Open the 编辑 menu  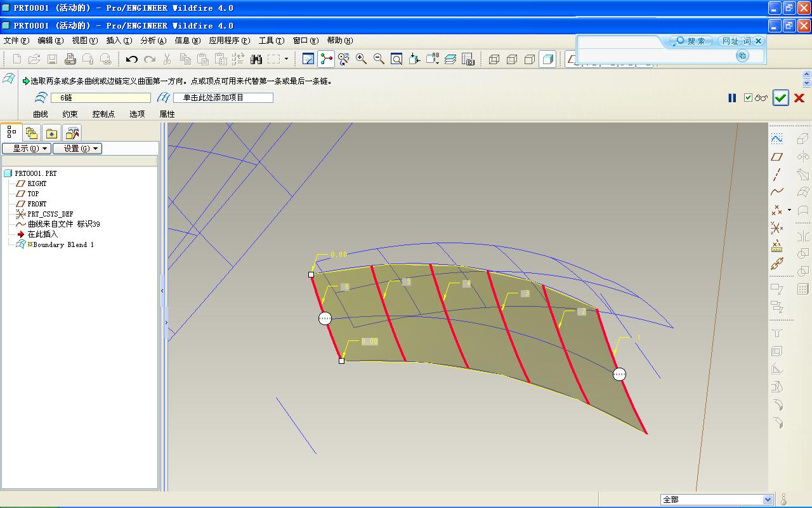pyautogui.click(x=51, y=41)
